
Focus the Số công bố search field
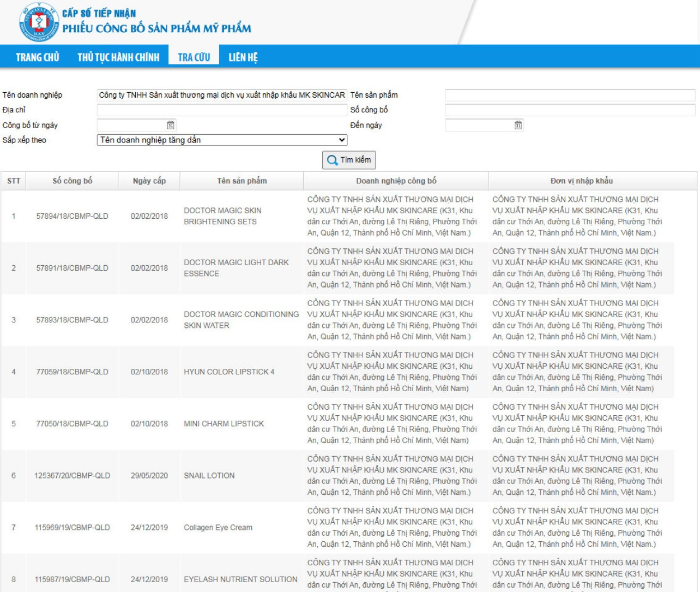[570, 110]
